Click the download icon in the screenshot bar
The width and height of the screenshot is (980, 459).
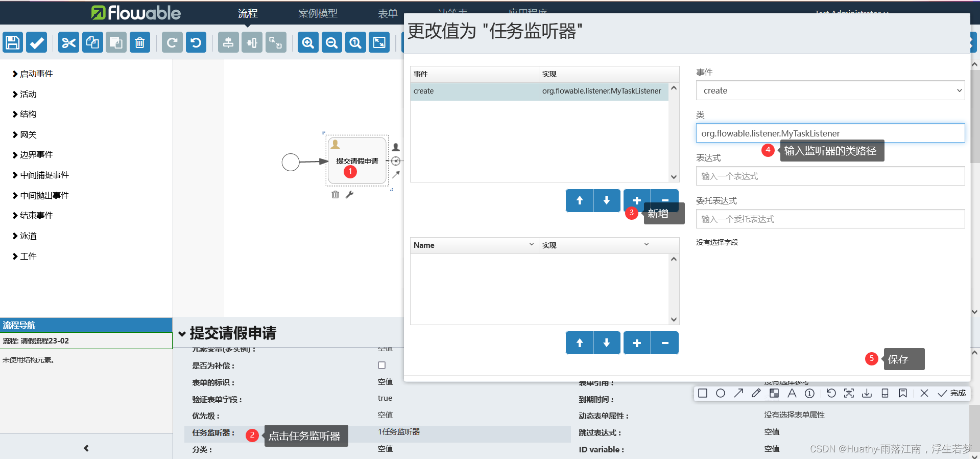click(867, 393)
